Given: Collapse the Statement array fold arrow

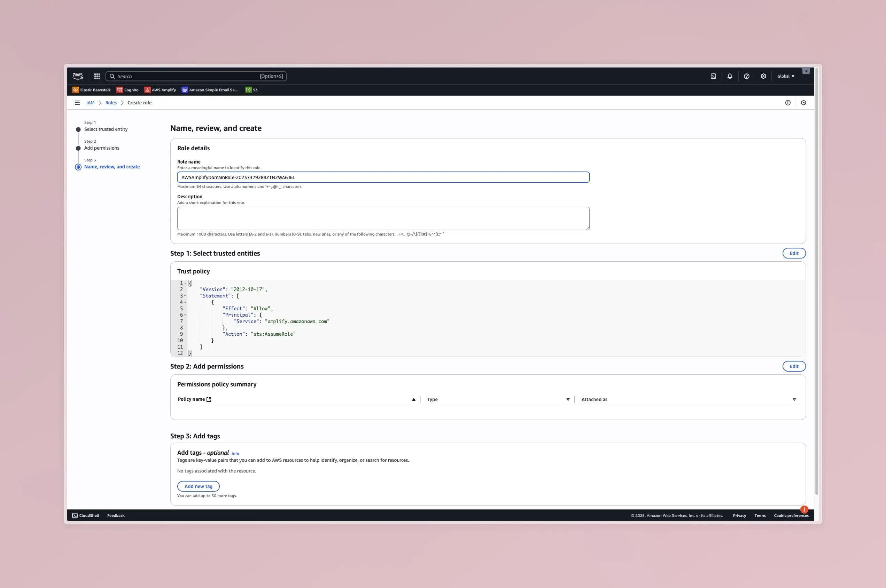Looking at the screenshot, I should 185,296.
